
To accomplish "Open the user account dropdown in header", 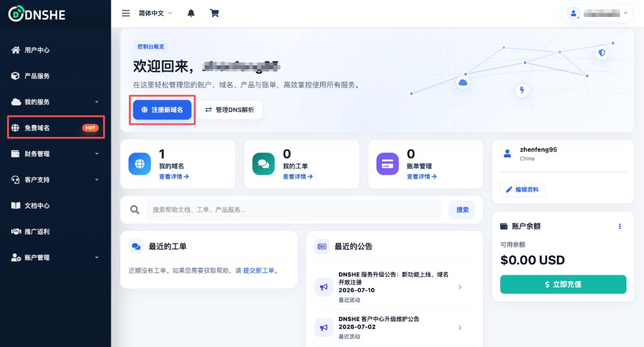I will pyautogui.click(x=597, y=14).
